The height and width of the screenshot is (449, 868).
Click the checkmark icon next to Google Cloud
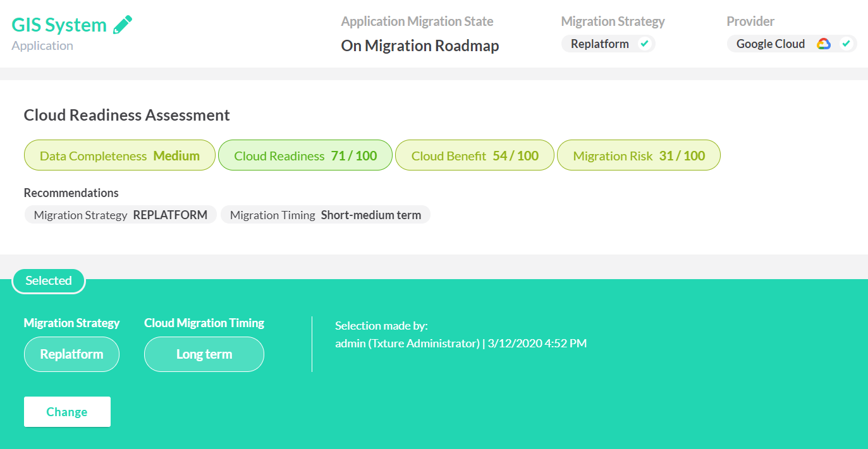(846, 44)
